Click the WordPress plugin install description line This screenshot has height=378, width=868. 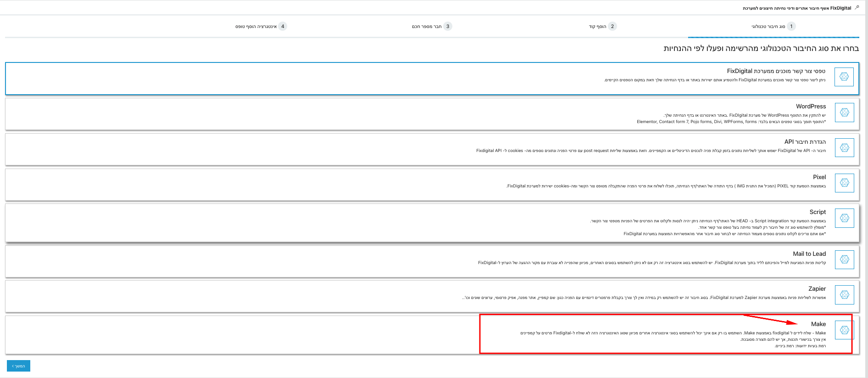(x=745, y=115)
